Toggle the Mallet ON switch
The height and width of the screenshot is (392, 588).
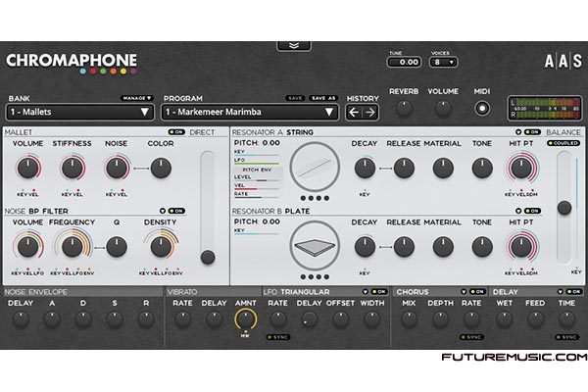(176, 132)
